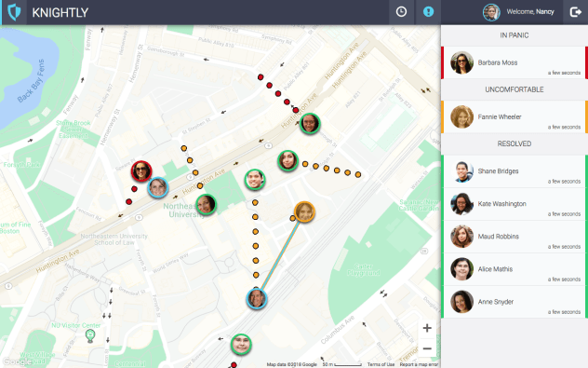The image size is (588, 368).
Task: Select Fannie Wheeler in uncomfortable list
Action: pos(514,116)
